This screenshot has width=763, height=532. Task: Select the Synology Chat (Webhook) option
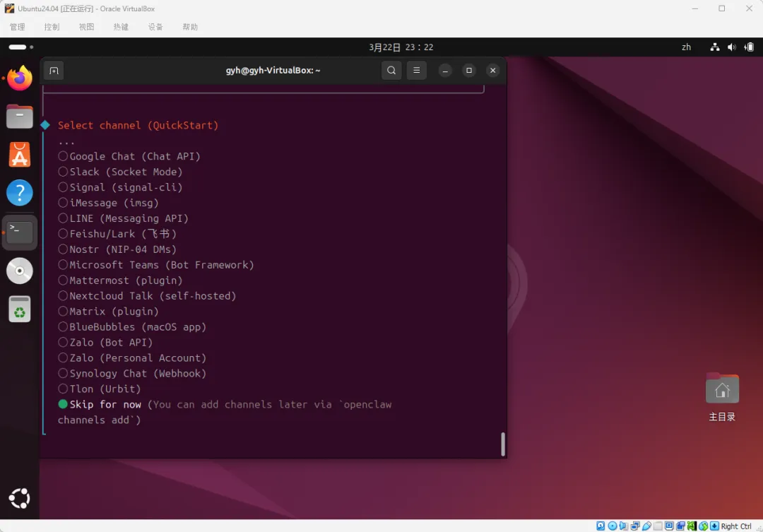tap(132, 373)
